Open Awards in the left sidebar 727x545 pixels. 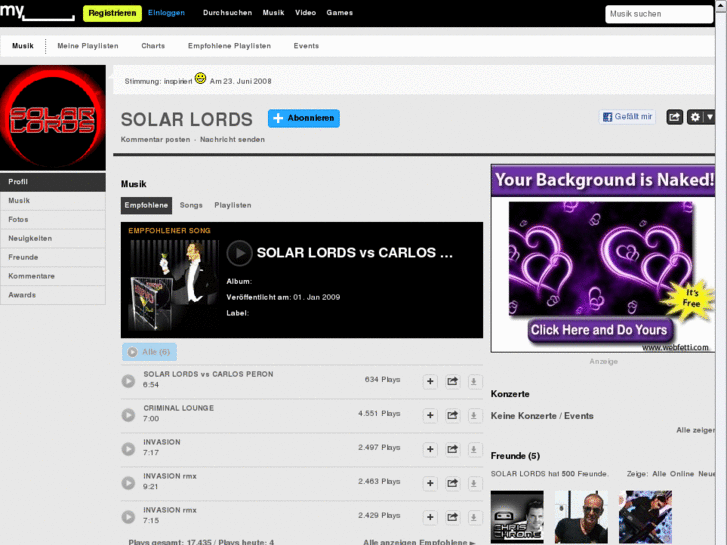[x=53, y=295]
